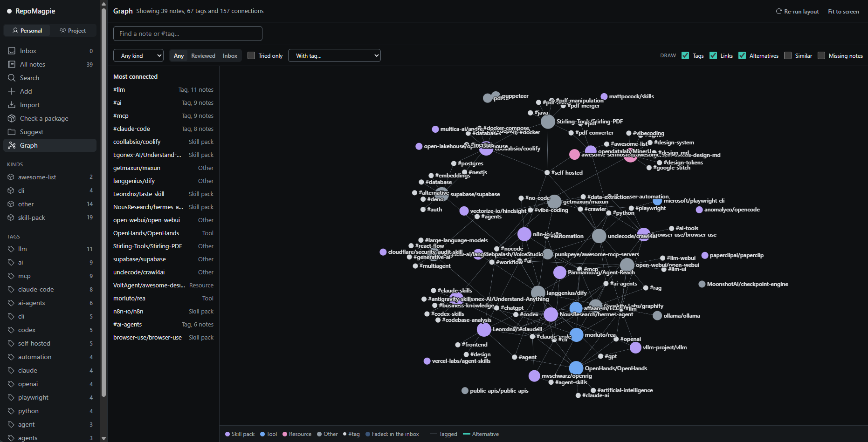The width and height of the screenshot is (868, 442).
Task: Click the Re-run layout refresh icon
Action: coord(778,11)
